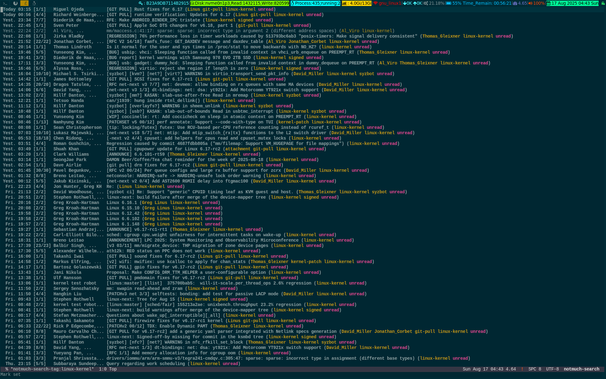
Task: Click the UTF-8 encoding indicator in modeline
Action: click(x=552, y=369)
